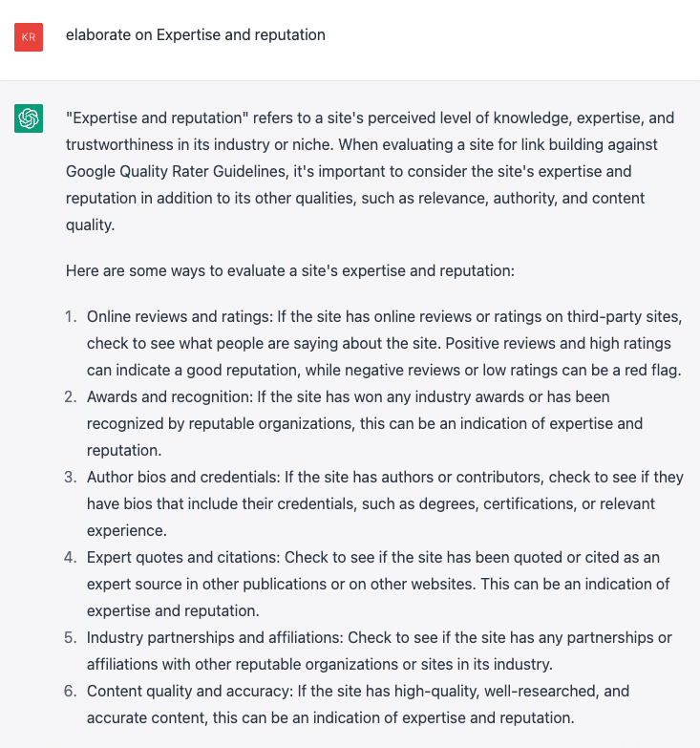Click the user prompt "elaborate on Expertise and reputation"
Image resolution: width=700 pixels, height=748 pixels.
click(x=196, y=35)
